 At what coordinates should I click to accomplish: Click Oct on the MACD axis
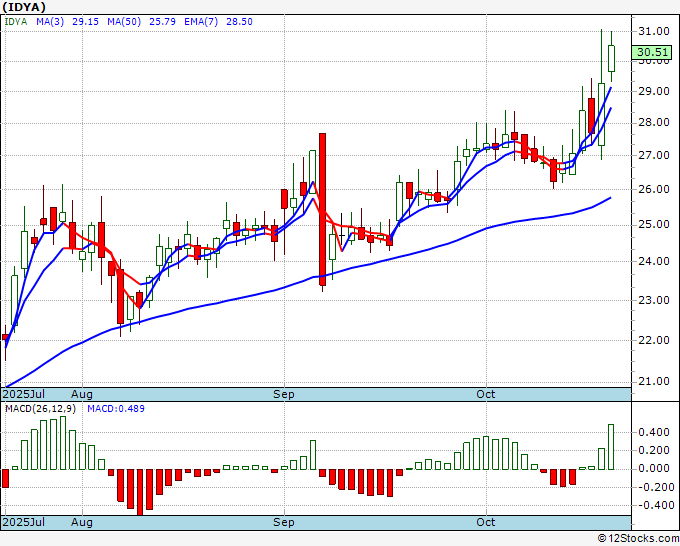pyautogui.click(x=486, y=522)
